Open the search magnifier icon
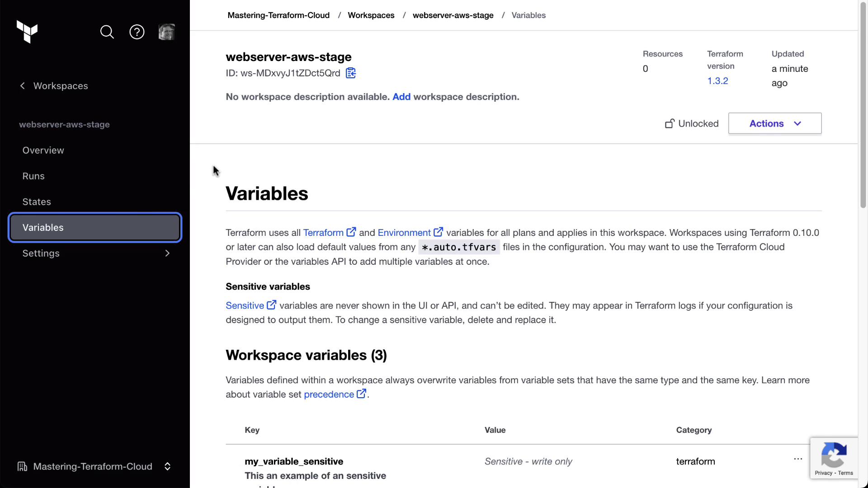The width and height of the screenshot is (868, 488). pos(107,32)
